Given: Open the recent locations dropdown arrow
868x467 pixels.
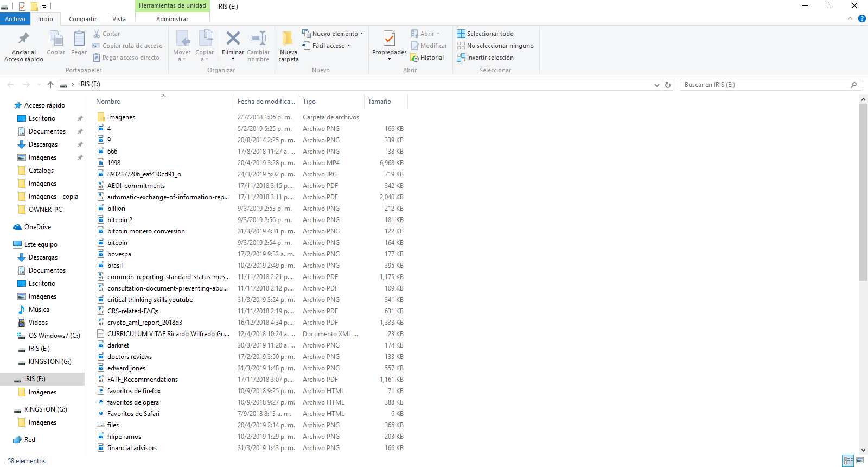Looking at the screenshot, I should (39, 85).
